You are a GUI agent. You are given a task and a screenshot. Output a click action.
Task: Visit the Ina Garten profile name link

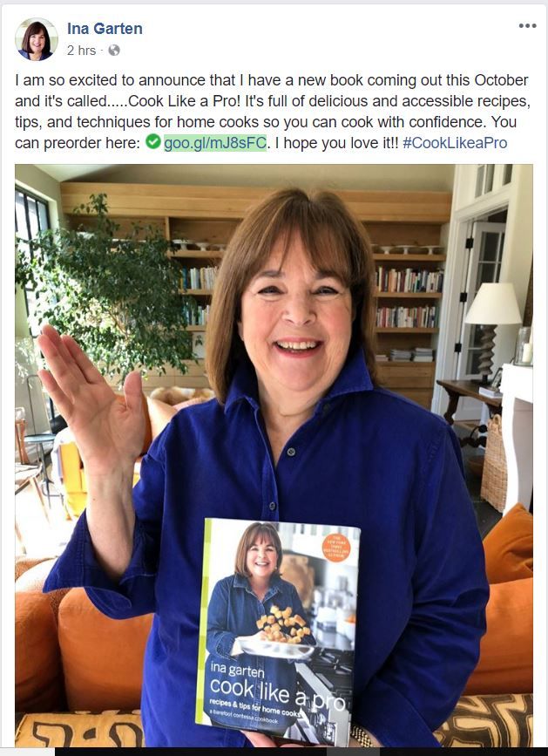click(105, 29)
